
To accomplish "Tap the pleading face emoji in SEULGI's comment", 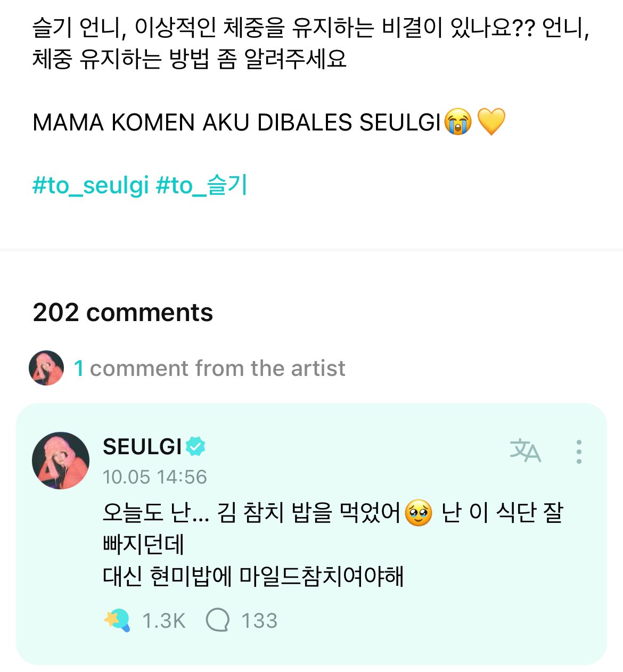I will click(419, 513).
